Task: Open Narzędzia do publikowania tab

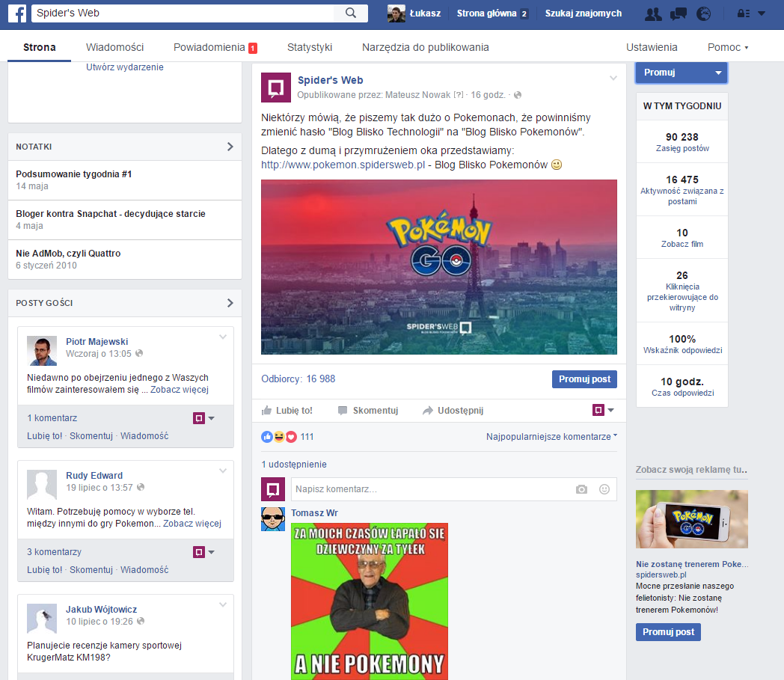Action: click(x=426, y=47)
